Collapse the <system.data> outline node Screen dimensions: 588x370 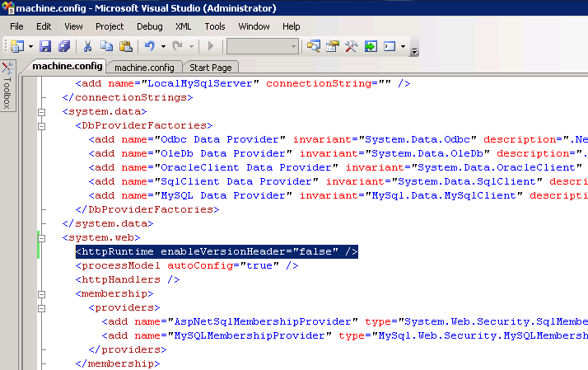tap(42, 112)
